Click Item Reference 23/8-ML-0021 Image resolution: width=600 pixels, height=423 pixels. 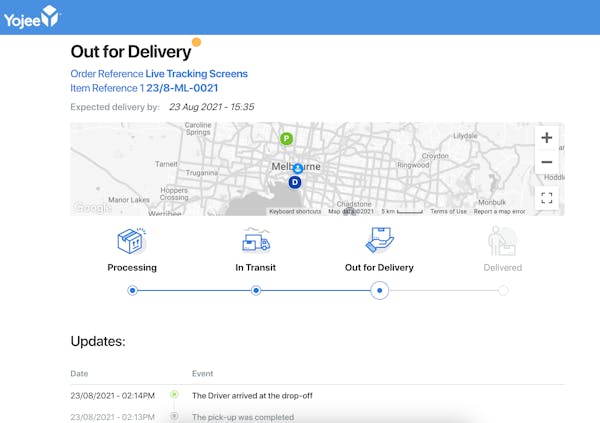144,88
